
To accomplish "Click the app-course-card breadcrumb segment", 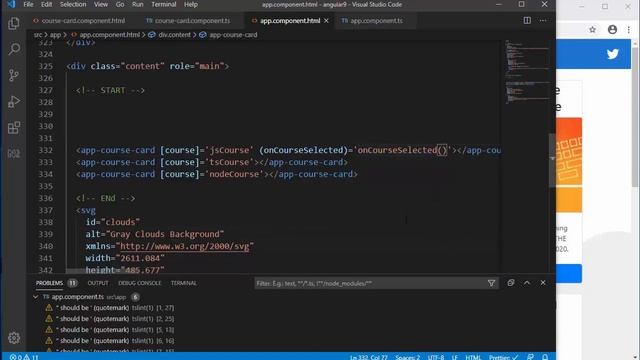I will 233,35.
